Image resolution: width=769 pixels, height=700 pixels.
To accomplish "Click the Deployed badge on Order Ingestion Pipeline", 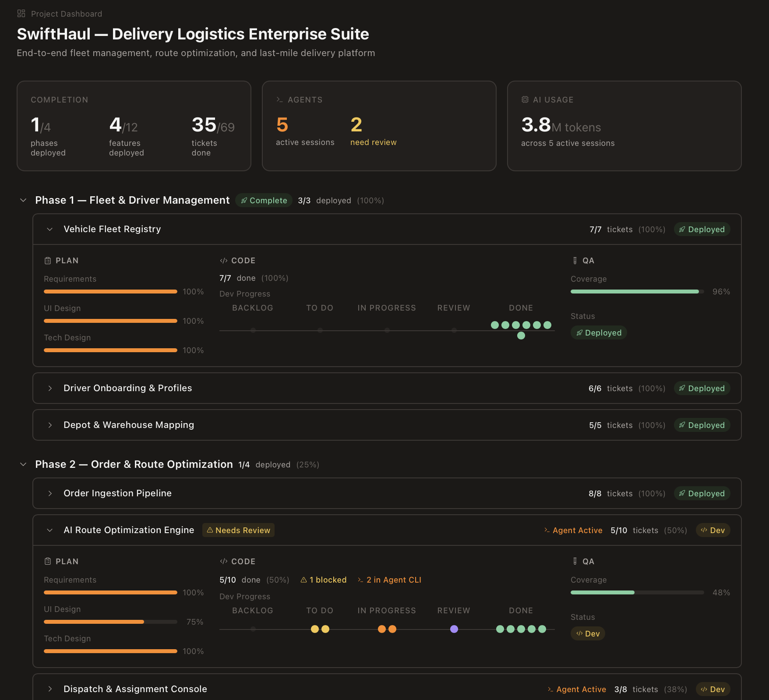I will click(x=702, y=493).
